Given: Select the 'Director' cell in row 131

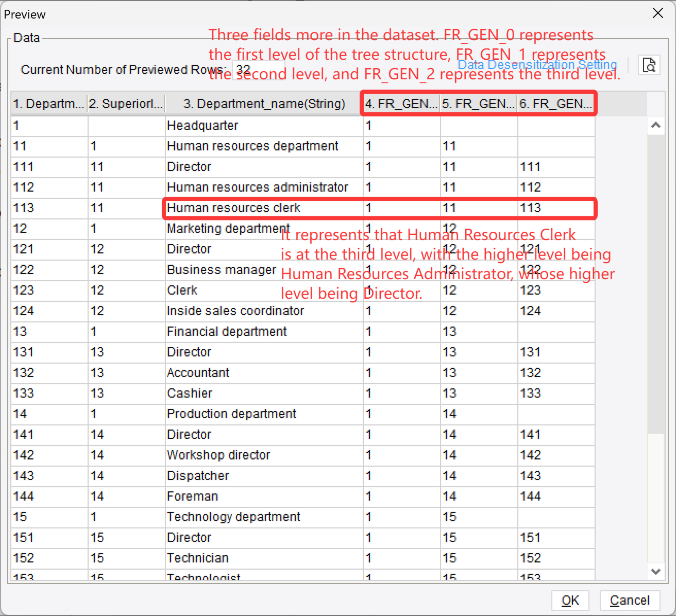Looking at the screenshot, I should (x=264, y=352).
